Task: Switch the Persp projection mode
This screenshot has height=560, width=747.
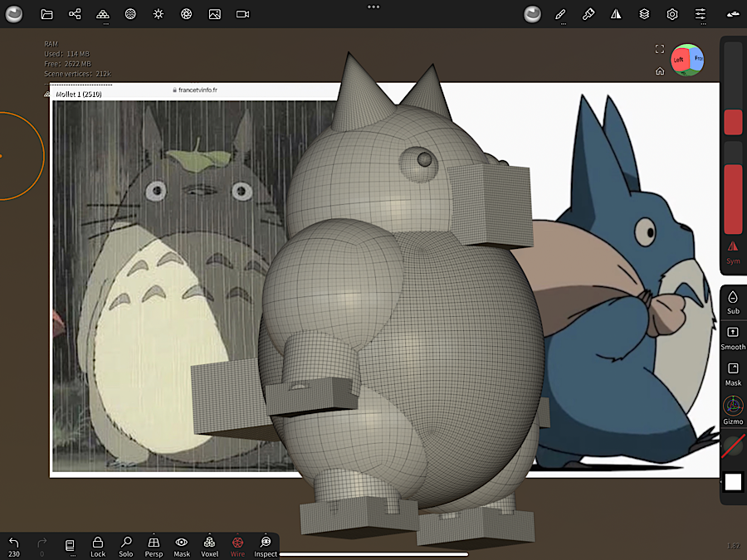Action: tap(154, 547)
